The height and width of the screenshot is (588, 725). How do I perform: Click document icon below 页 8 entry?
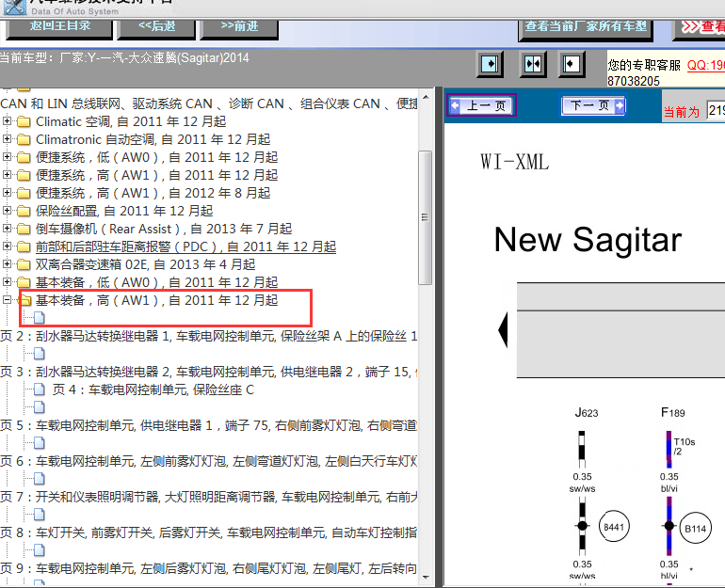pos(40,550)
